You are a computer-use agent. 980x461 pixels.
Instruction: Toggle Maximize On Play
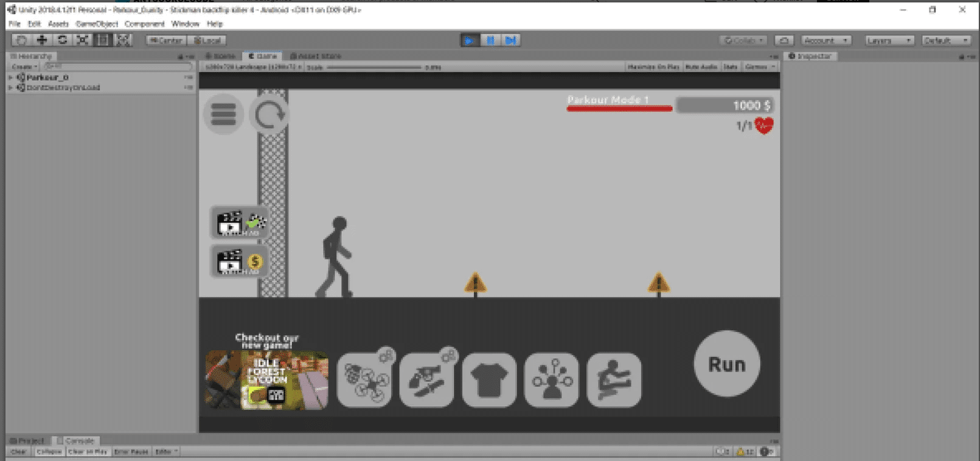(x=653, y=66)
